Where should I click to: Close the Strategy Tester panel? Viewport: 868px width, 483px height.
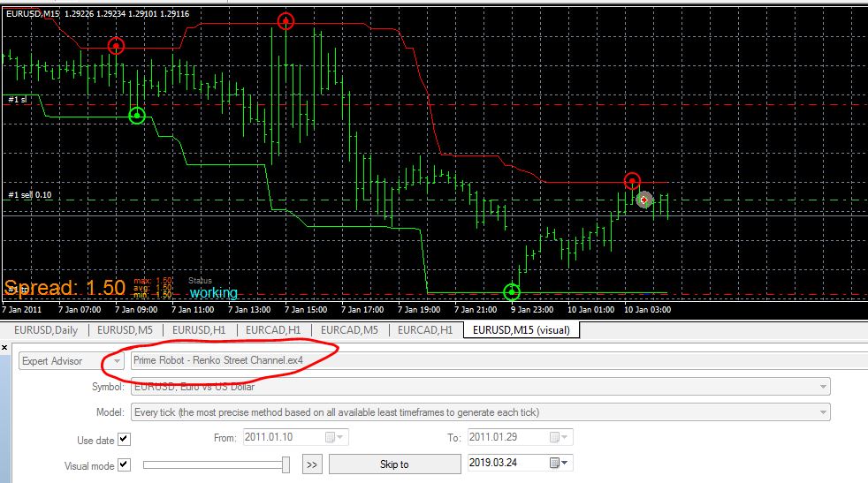click(4, 347)
